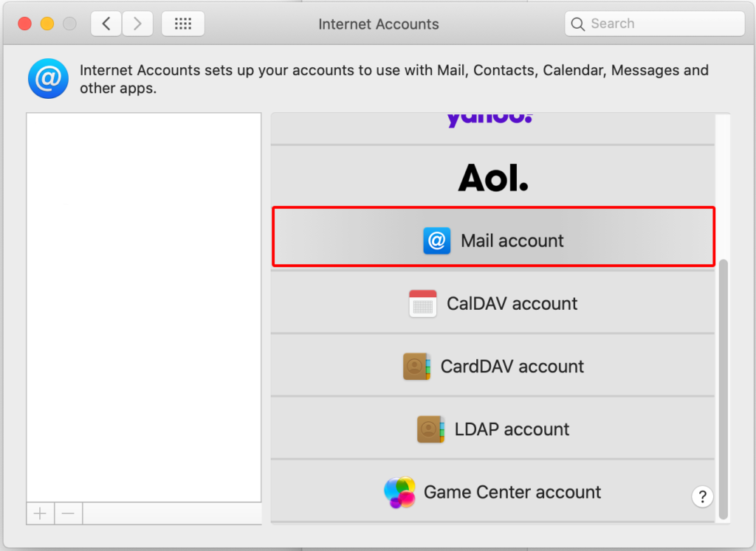Click the CardDAV contacts book icon
Viewport: 756px width, 551px height.
click(416, 367)
